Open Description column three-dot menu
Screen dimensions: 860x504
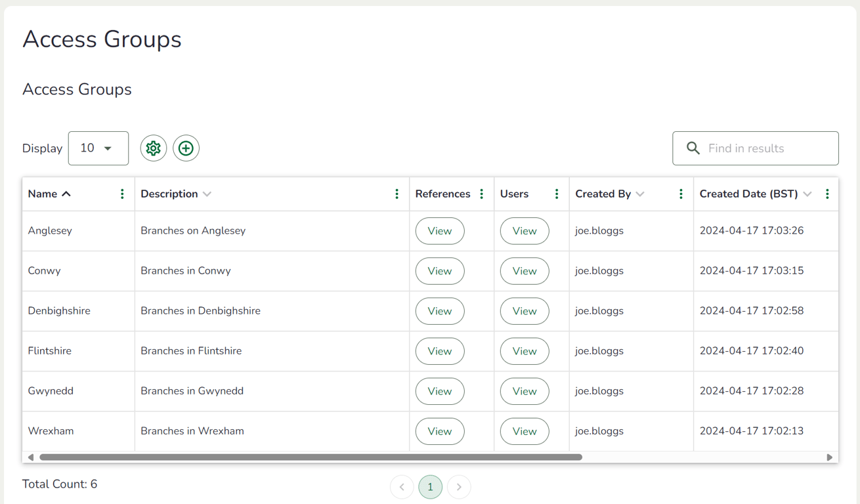click(397, 194)
